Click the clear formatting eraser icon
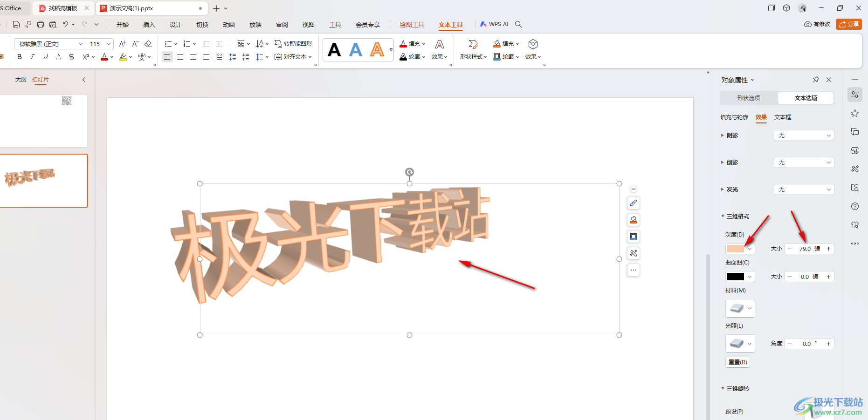The image size is (868, 420). click(148, 44)
